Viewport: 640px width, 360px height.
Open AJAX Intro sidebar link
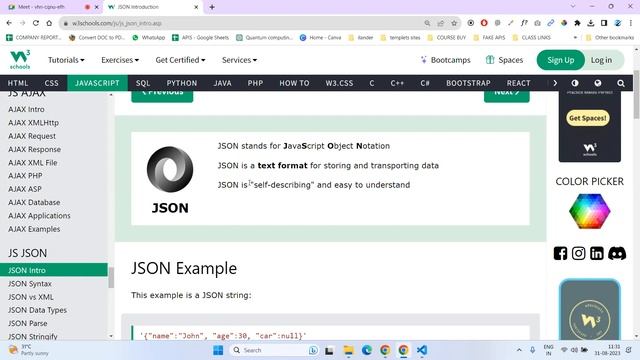pos(26,109)
